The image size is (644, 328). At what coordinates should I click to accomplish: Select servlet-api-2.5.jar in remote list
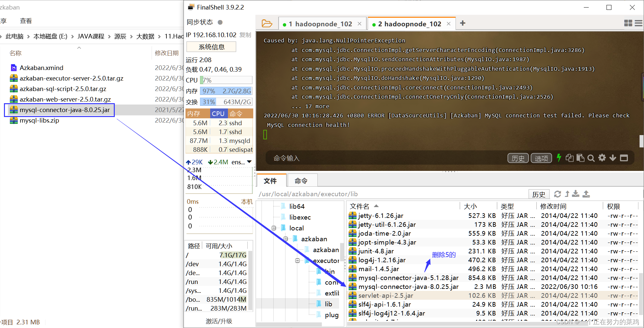coord(385,295)
